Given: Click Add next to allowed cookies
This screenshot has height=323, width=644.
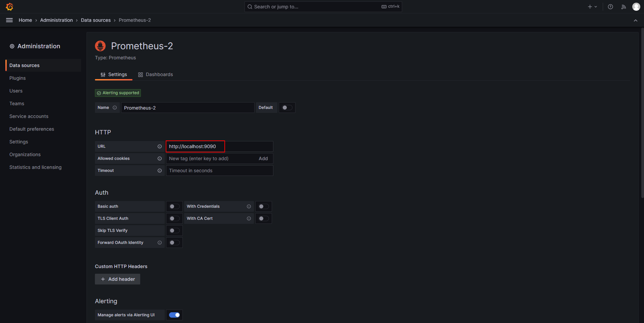Looking at the screenshot, I should (x=263, y=158).
